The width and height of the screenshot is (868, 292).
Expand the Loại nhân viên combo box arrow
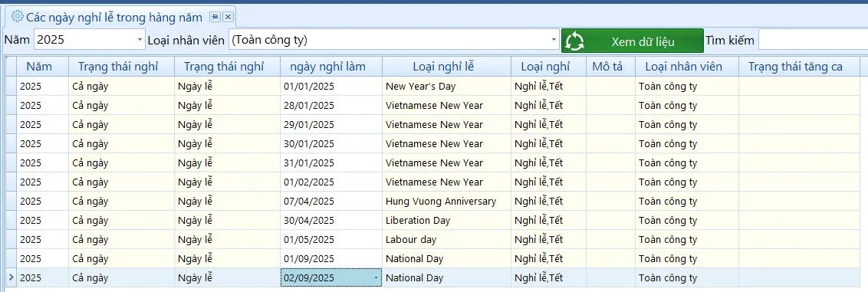554,40
